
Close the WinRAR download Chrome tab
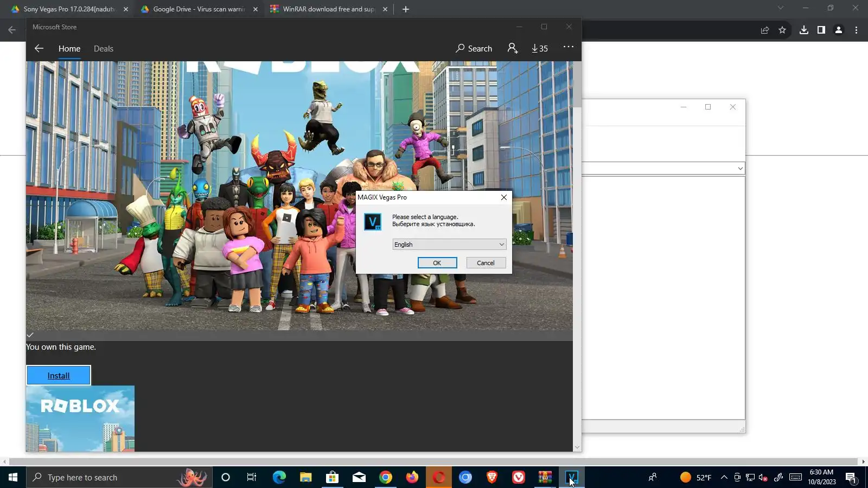(x=385, y=9)
